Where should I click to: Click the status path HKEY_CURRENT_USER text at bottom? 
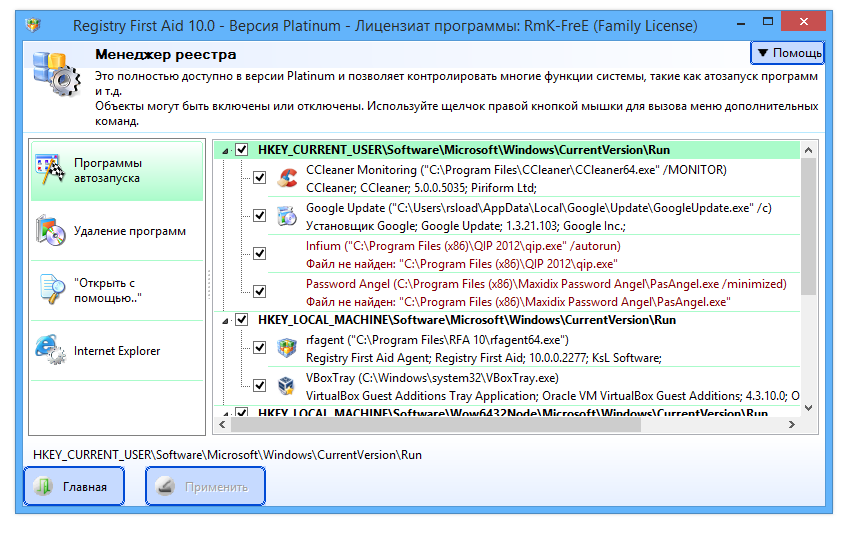(227, 455)
